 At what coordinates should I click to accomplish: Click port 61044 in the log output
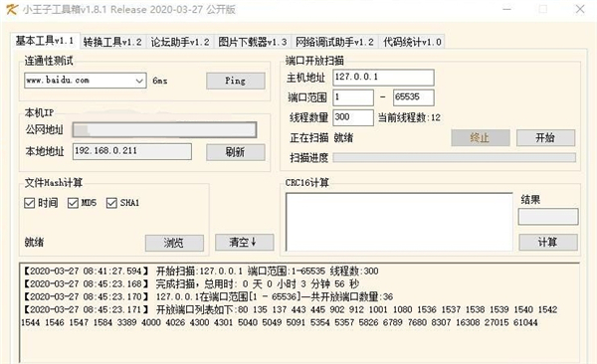pyautogui.click(x=525, y=322)
